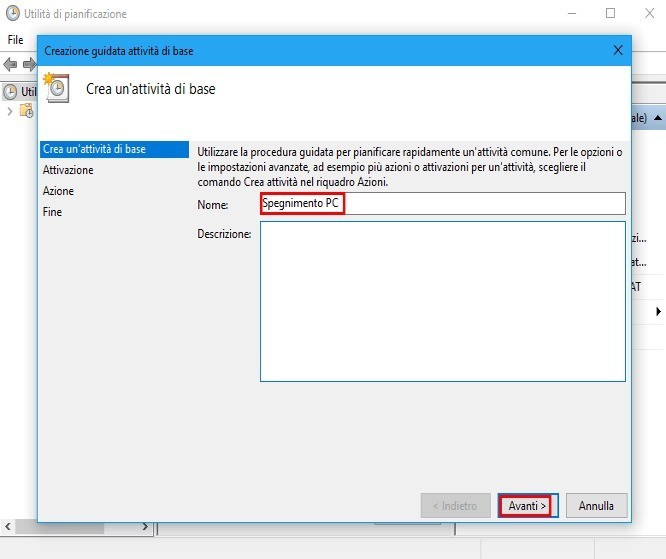Image resolution: width=666 pixels, height=559 pixels.
Task: Select the Utilità clock icon in tree
Action: click(11, 91)
